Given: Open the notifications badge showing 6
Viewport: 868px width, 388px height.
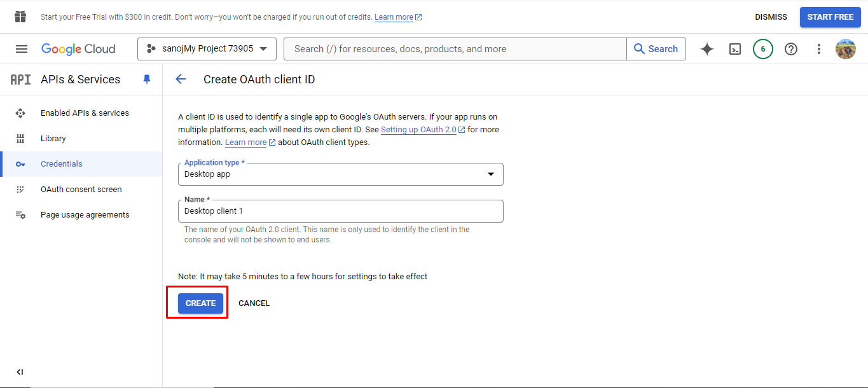Looking at the screenshot, I should (x=763, y=49).
